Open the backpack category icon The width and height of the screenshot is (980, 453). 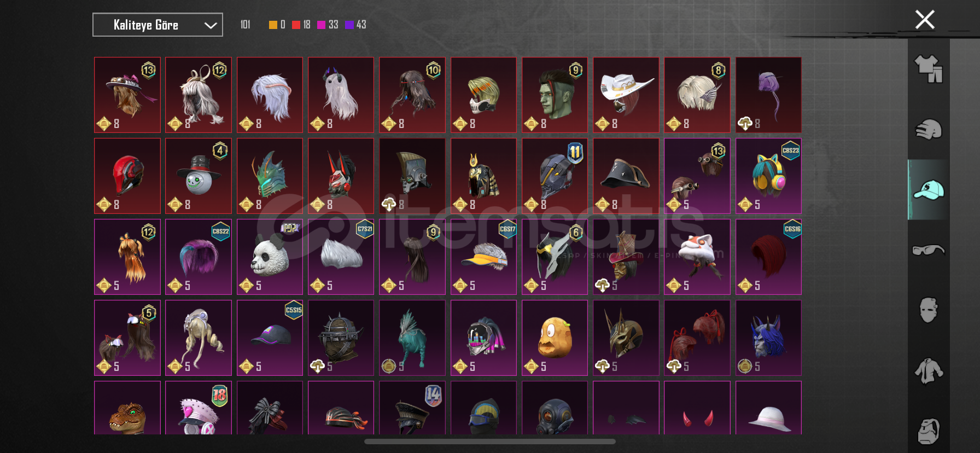(x=929, y=431)
